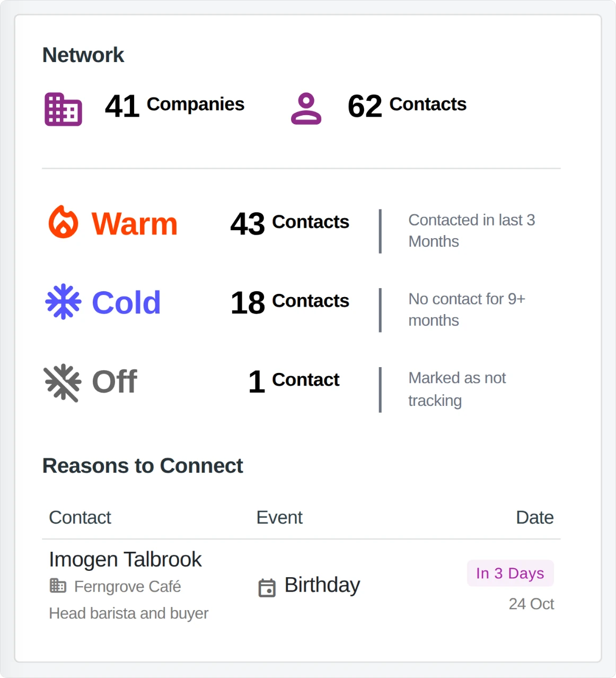Open Imogen Talbrook's contact entry
This screenshot has width=616, height=678.
[x=125, y=559]
